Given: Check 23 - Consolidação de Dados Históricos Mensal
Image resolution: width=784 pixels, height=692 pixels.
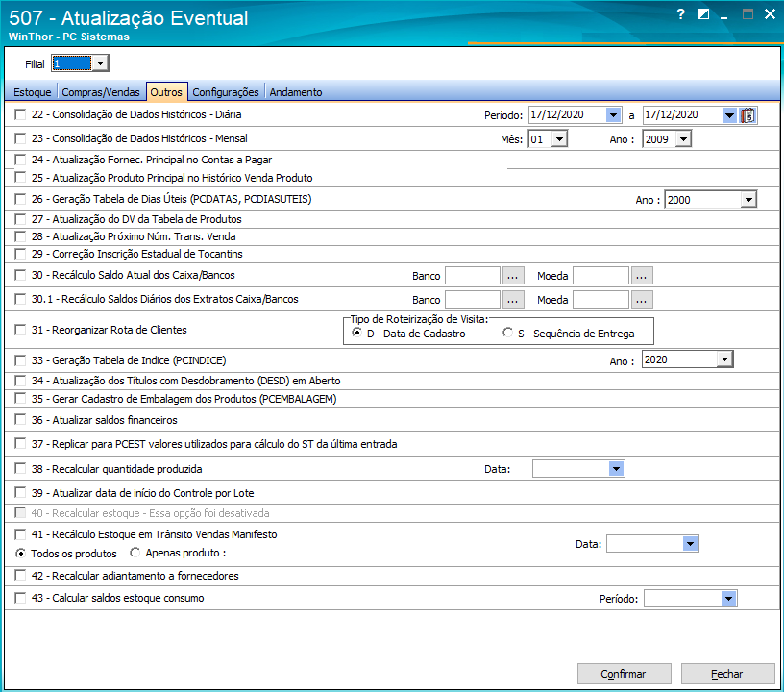Looking at the screenshot, I should click(x=20, y=138).
